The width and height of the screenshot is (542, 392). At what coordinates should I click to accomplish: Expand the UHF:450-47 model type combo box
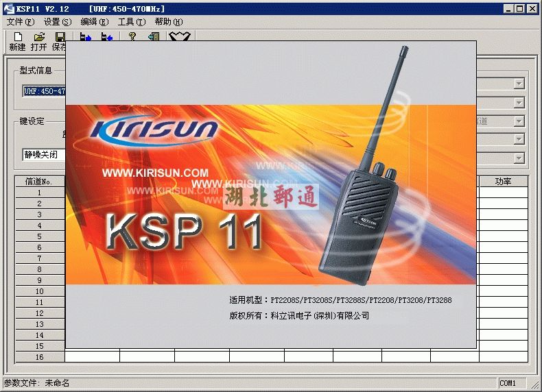tap(44, 91)
